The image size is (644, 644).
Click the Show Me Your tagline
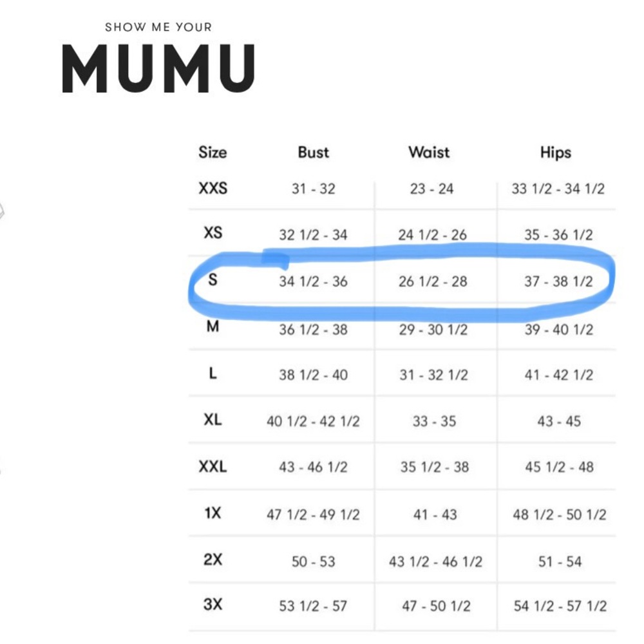pyautogui.click(x=158, y=27)
